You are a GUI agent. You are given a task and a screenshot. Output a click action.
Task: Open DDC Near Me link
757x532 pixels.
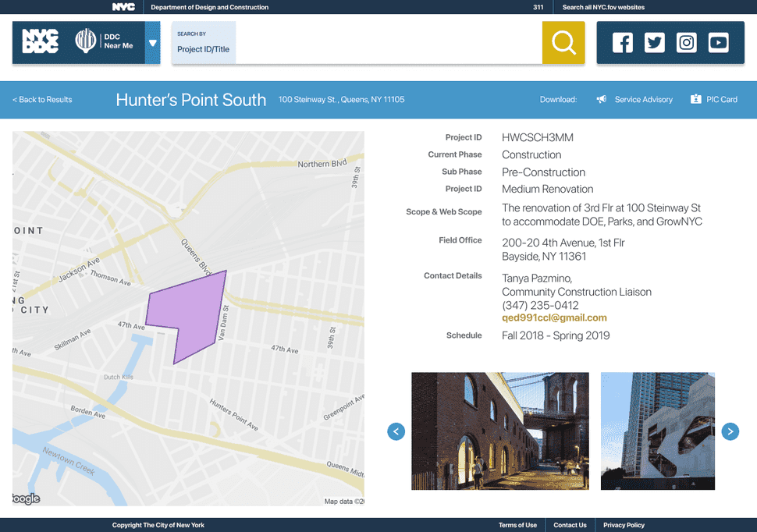(104, 41)
